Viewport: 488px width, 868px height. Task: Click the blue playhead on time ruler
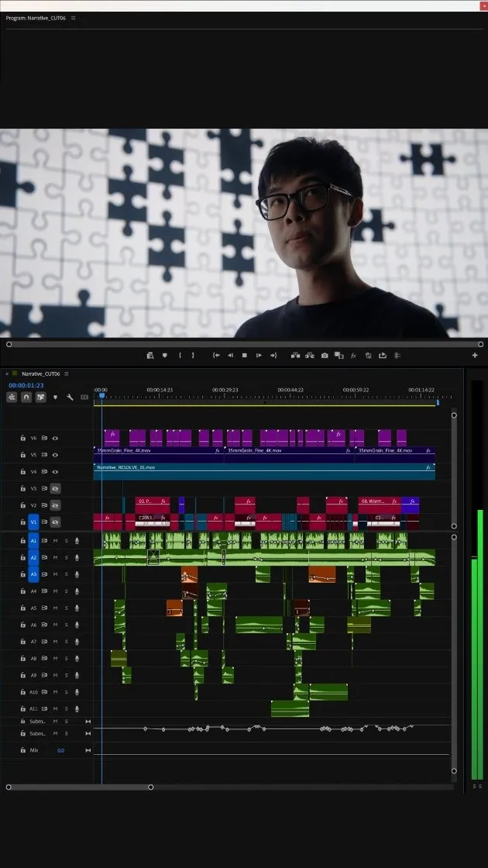[101, 396]
